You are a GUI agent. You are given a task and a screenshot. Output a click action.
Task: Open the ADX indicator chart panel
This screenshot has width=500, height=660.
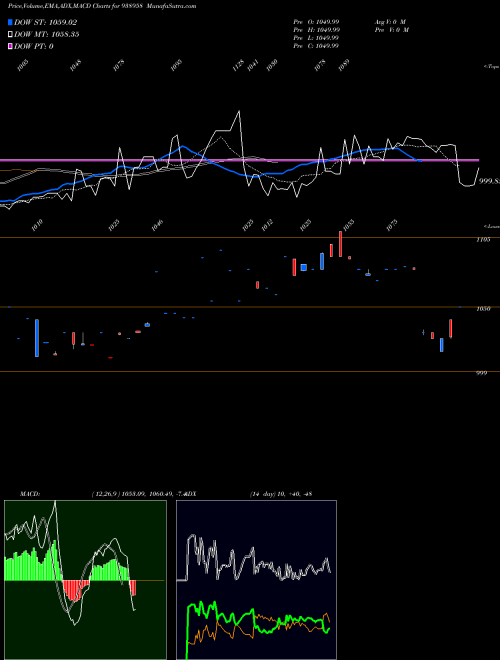pos(256,580)
